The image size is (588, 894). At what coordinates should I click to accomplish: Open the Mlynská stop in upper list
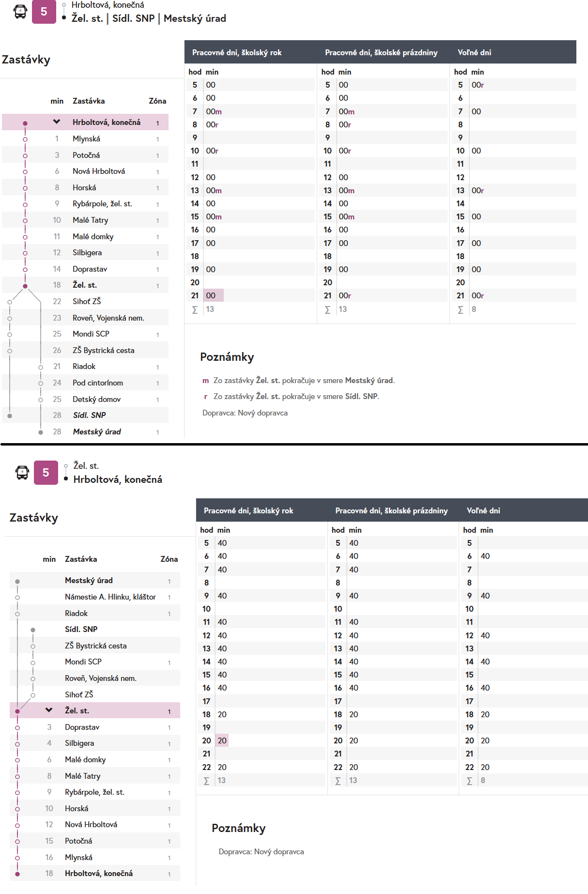(x=86, y=139)
